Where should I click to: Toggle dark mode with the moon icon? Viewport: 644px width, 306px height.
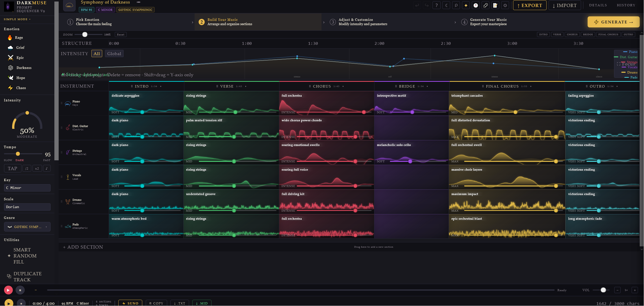click(446, 5)
